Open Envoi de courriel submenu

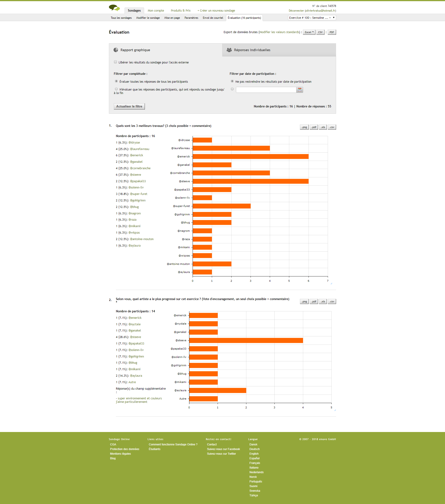[213, 18]
